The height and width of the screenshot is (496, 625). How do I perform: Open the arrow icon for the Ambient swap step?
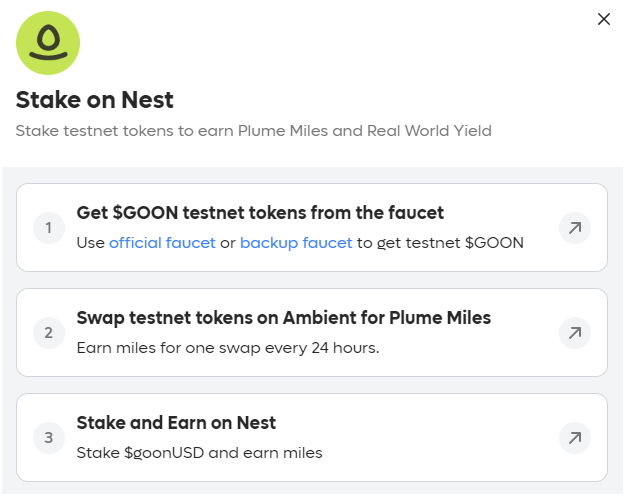574,333
